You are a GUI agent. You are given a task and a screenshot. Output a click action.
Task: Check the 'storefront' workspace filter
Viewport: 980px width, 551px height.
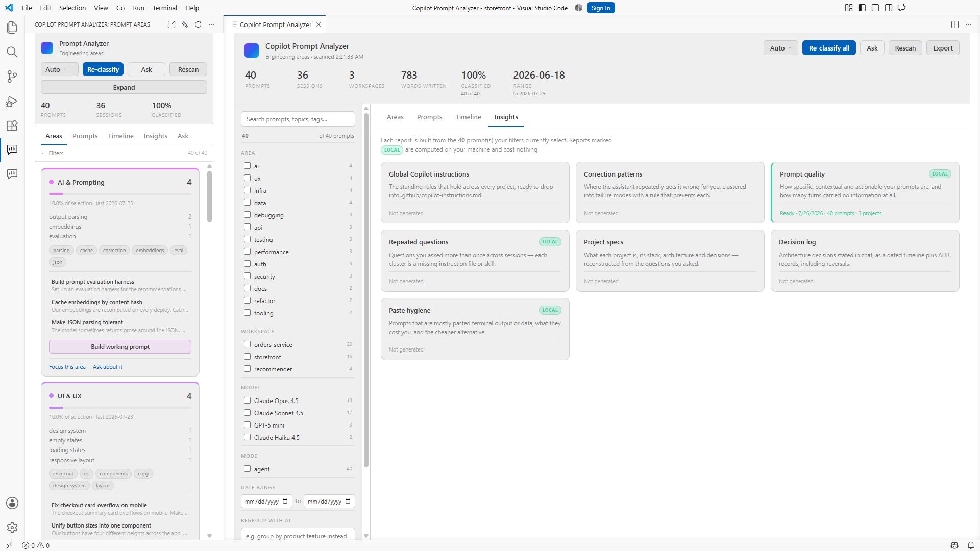point(247,357)
